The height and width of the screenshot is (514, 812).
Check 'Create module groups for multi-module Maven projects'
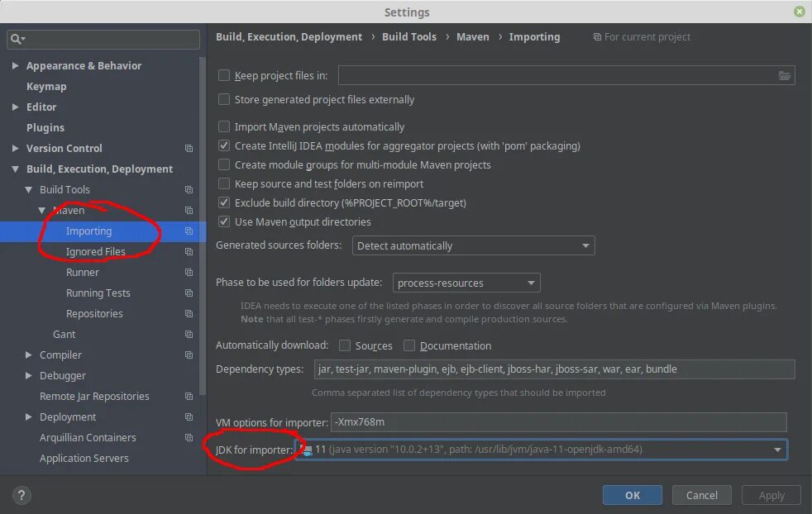point(224,165)
